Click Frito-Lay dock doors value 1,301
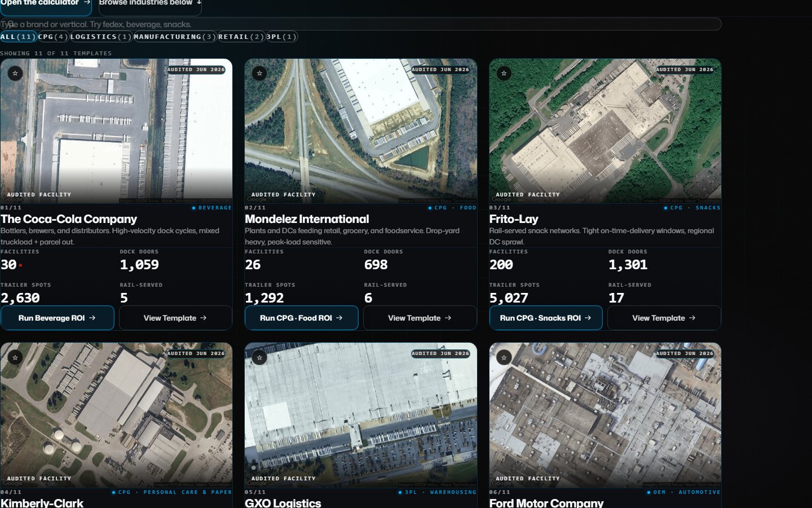Image resolution: width=812 pixels, height=508 pixels. pyautogui.click(x=628, y=265)
